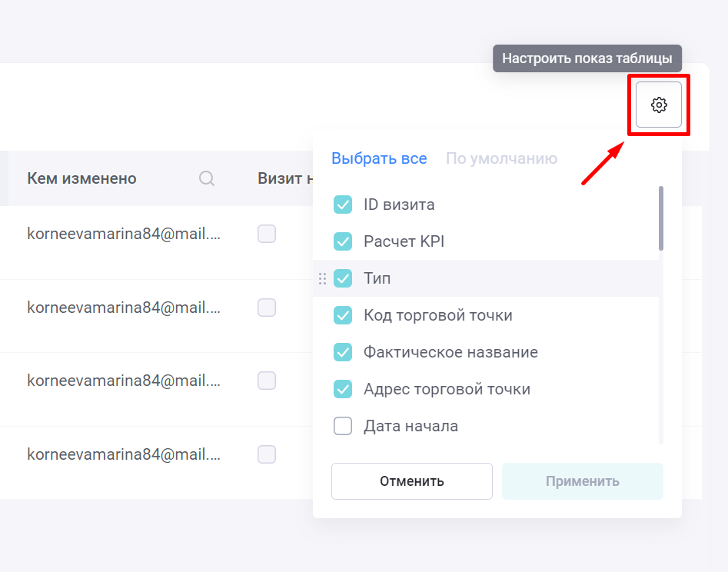Uncheck the Тип column checkbox

point(343,278)
